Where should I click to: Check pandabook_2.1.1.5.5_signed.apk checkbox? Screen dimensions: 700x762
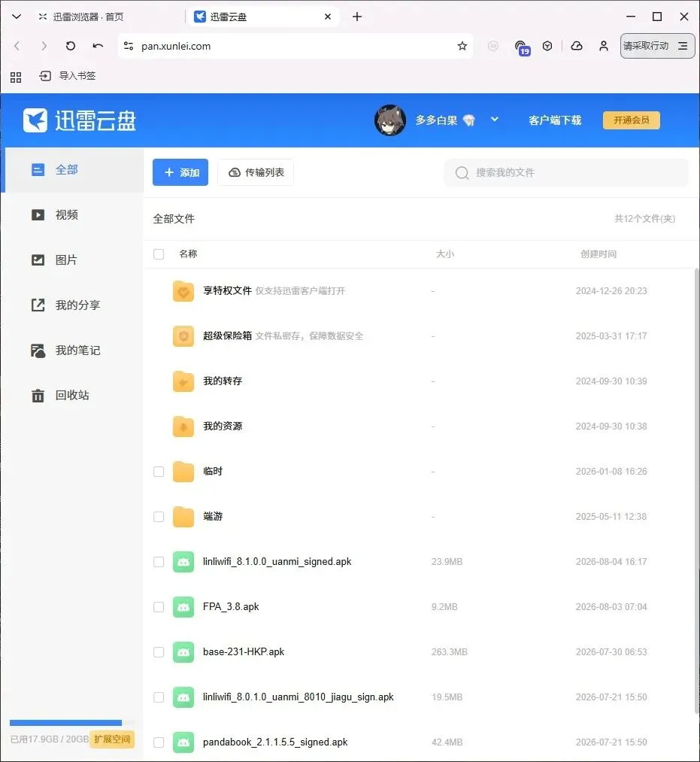tap(159, 742)
